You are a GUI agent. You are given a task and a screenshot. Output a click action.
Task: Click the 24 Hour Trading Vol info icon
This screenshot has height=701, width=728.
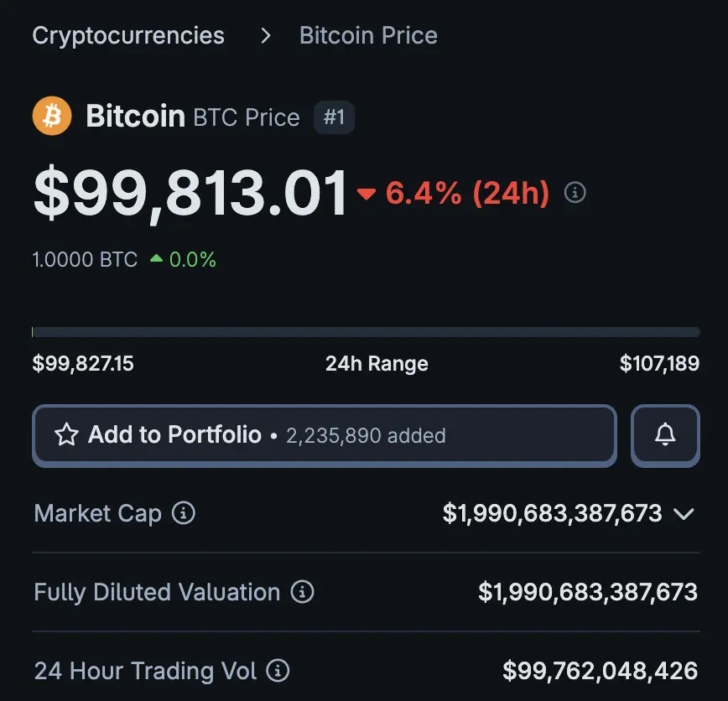[278, 671]
